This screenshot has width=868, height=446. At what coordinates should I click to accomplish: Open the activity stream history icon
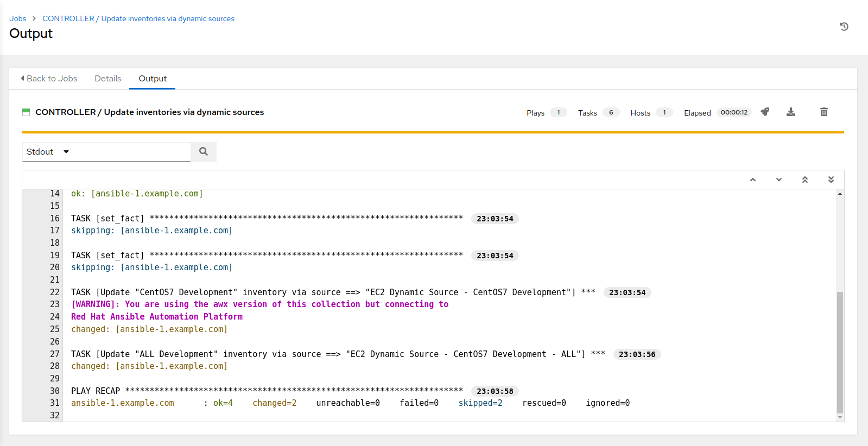click(x=844, y=27)
